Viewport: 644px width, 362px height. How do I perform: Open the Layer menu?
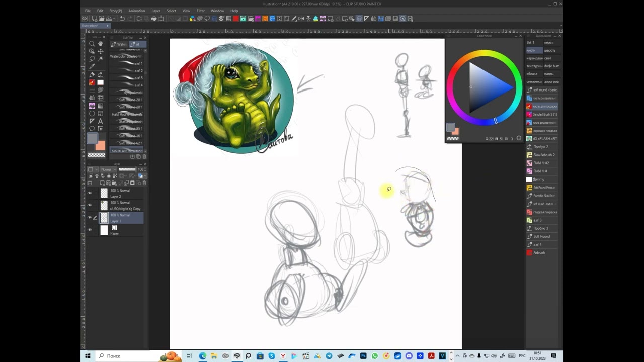coord(156,11)
